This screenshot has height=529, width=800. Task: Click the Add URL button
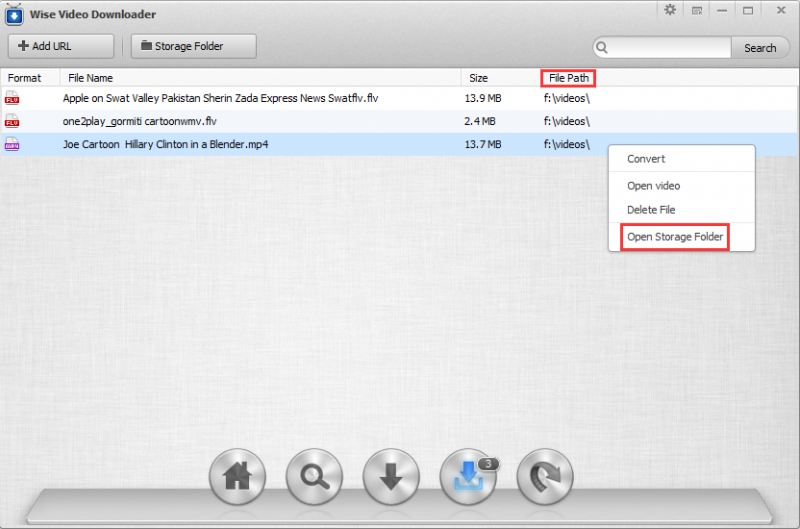tap(61, 46)
